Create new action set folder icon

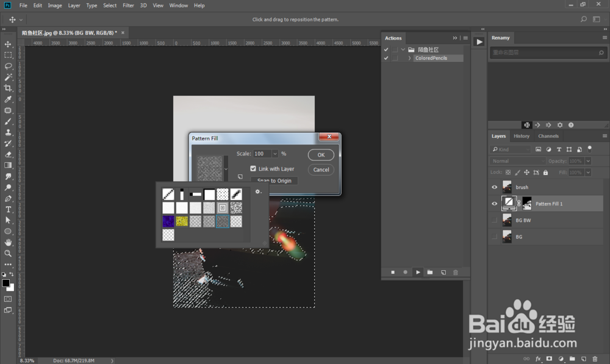(x=430, y=272)
